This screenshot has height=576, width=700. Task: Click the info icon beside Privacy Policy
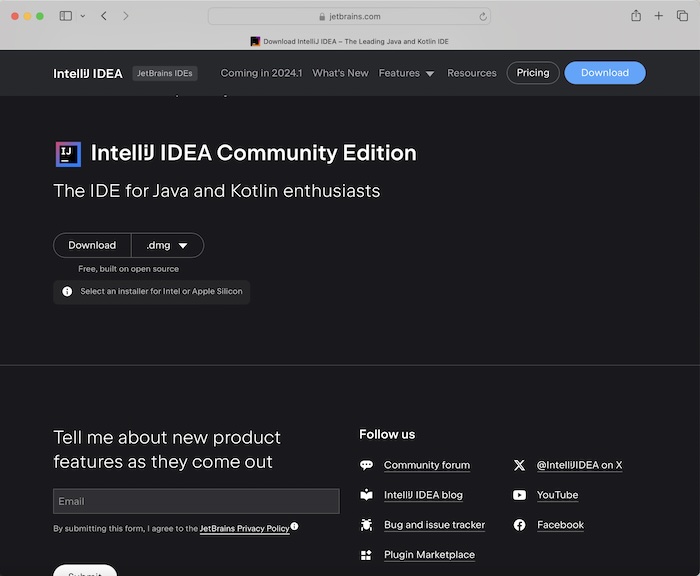tap(295, 527)
